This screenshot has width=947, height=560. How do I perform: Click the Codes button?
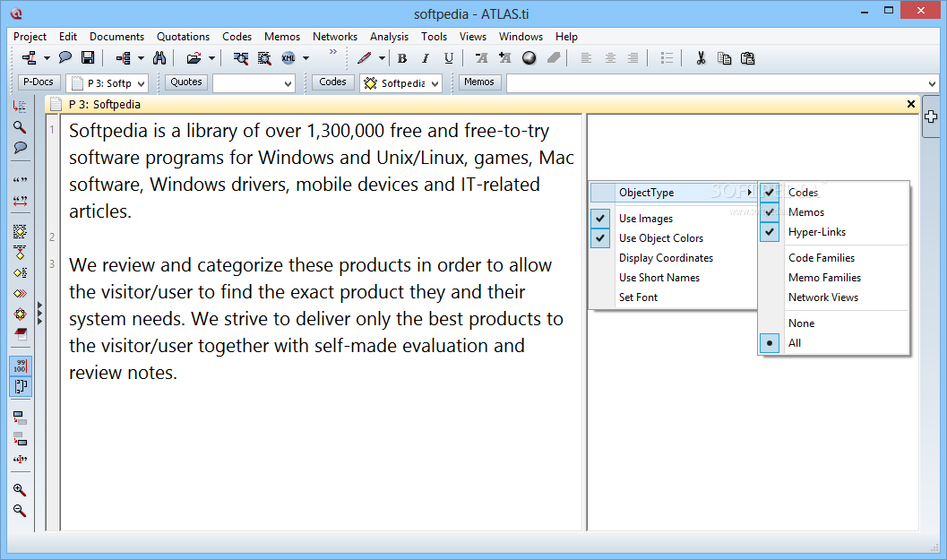(332, 82)
